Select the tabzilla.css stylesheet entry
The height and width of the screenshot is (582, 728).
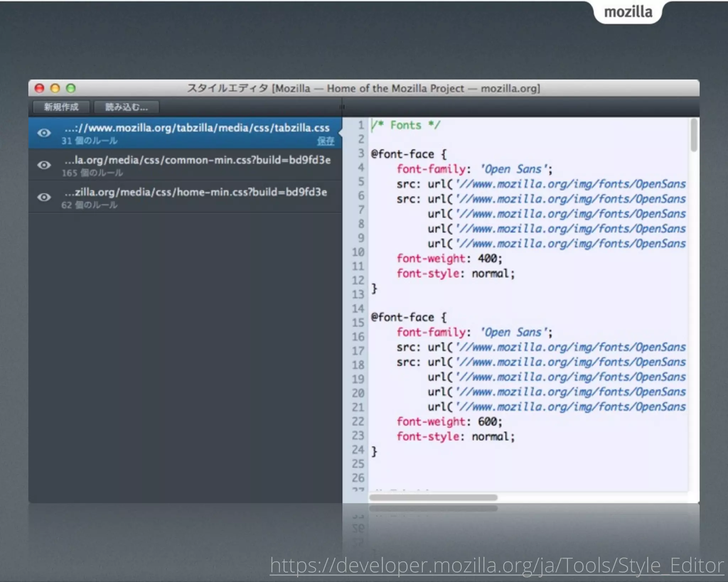(185, 133)
